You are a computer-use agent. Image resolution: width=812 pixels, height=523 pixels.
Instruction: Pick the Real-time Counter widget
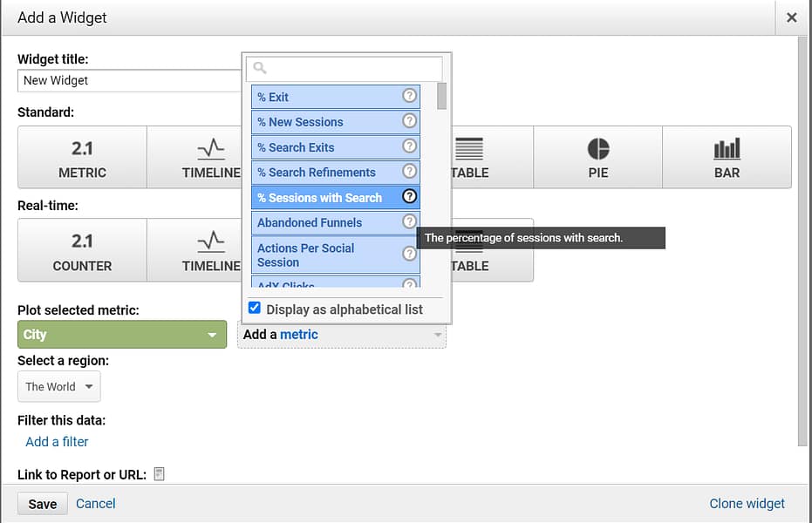click(81, 250)
